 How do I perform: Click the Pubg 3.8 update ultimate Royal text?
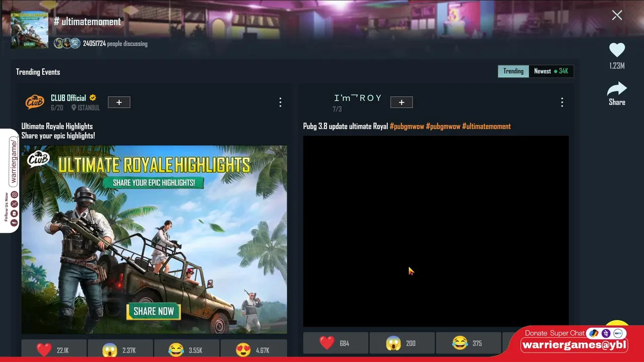click(346, 126)
